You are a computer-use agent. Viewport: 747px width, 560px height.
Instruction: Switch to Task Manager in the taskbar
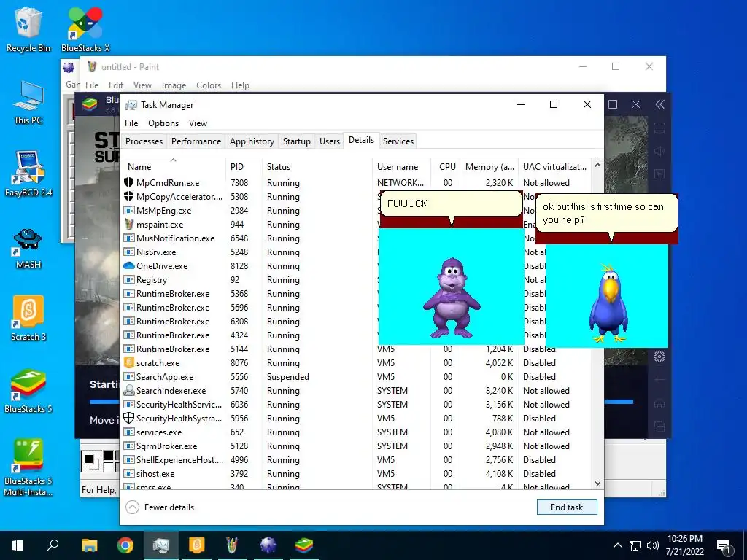point(161,545)
